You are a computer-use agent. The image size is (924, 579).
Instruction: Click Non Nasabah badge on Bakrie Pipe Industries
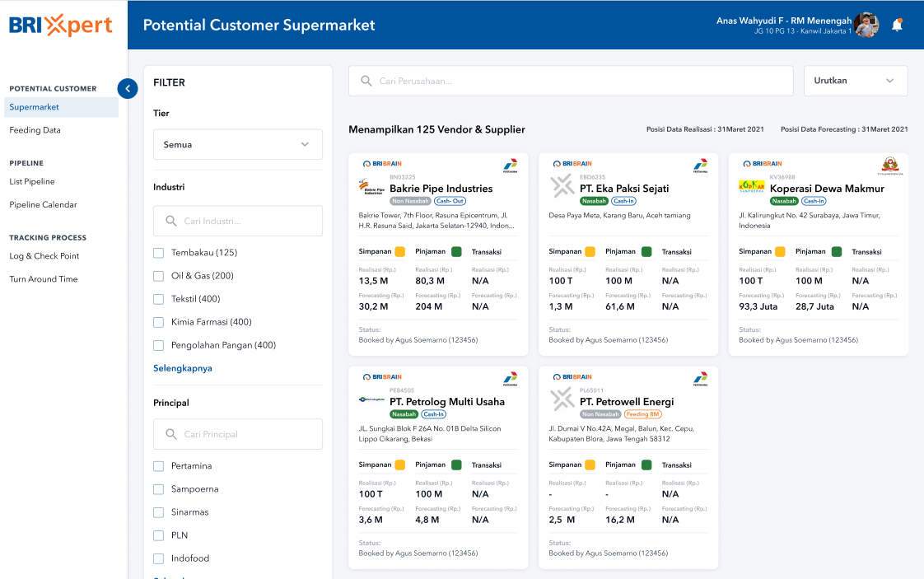point(411,201)
